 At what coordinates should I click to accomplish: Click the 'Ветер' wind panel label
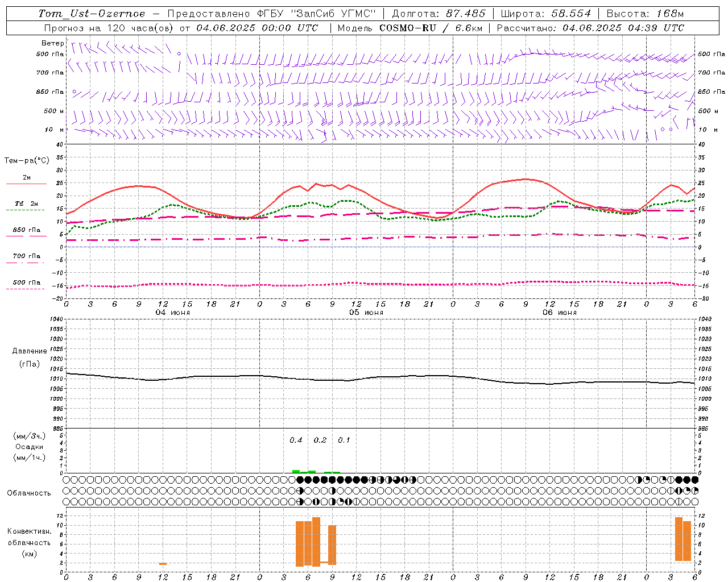[x=52, y=43]
